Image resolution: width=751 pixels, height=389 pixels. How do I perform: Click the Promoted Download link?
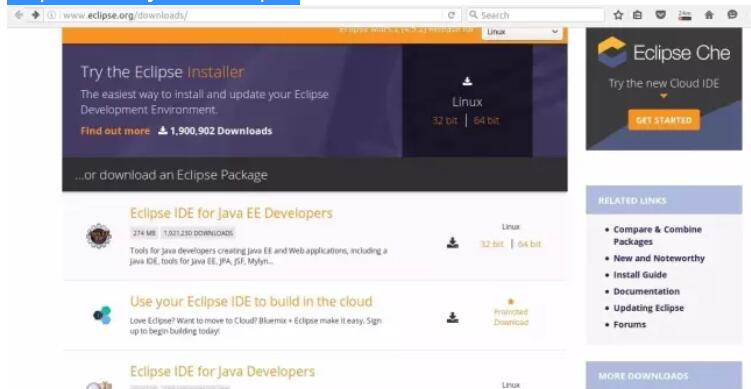[x=511, y=317]
